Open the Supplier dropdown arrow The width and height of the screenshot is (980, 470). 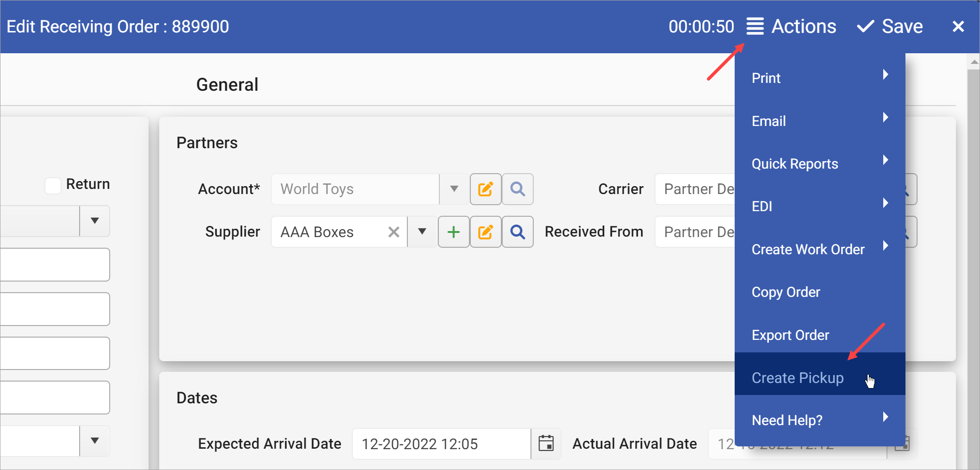tap(422, 232)
